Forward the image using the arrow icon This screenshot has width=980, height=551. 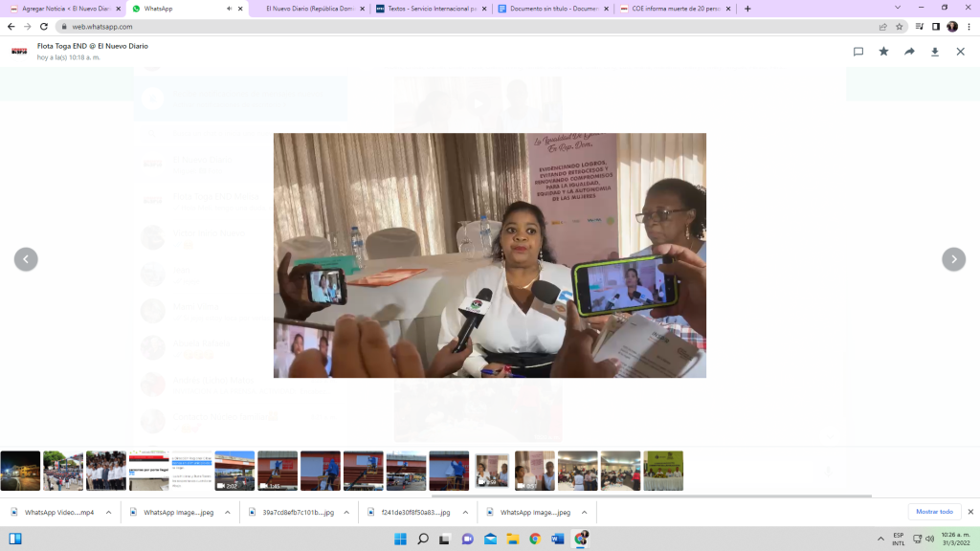(910, 52)
